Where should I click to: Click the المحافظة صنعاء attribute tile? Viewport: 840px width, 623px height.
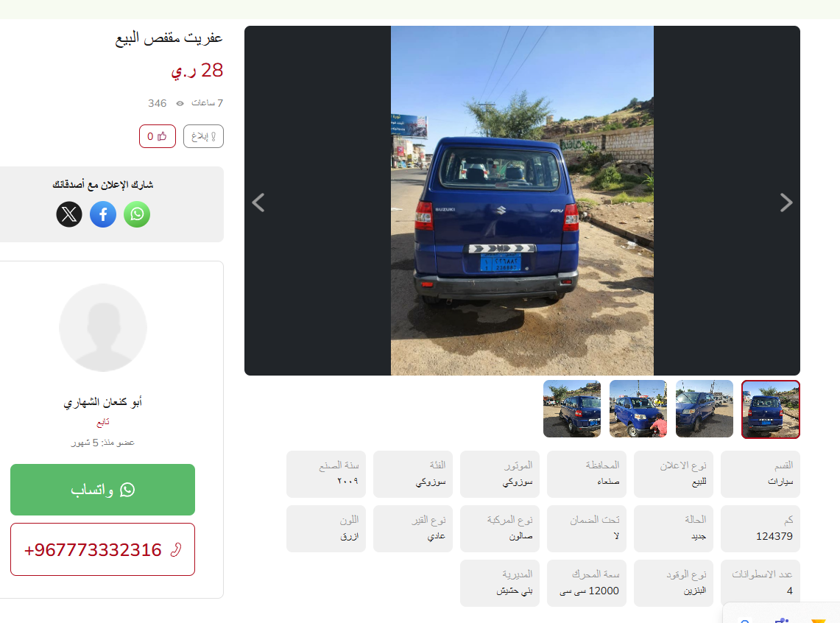(587, 474)
